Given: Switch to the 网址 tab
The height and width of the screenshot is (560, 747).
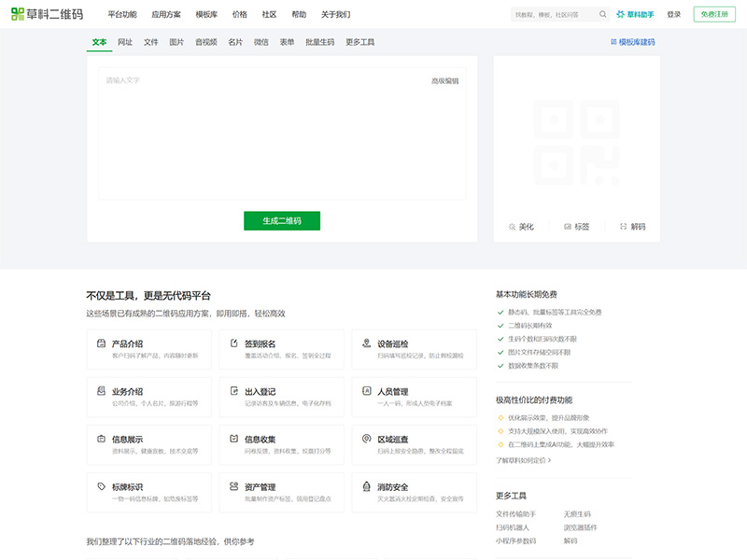Looking at the screenshot, I should tap(125, 42).
